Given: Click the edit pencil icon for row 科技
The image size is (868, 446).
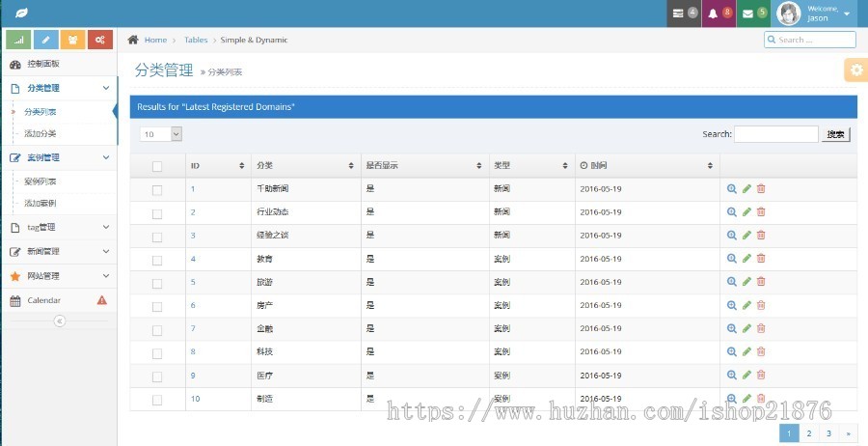Looking at the screenshot, I should pyautogui.click(x=746, y=351).
